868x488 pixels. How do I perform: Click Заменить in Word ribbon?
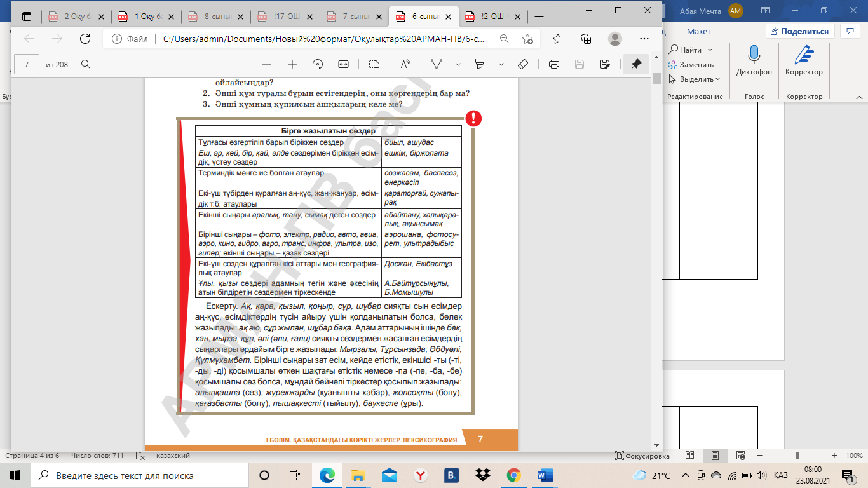pos(691,64)
